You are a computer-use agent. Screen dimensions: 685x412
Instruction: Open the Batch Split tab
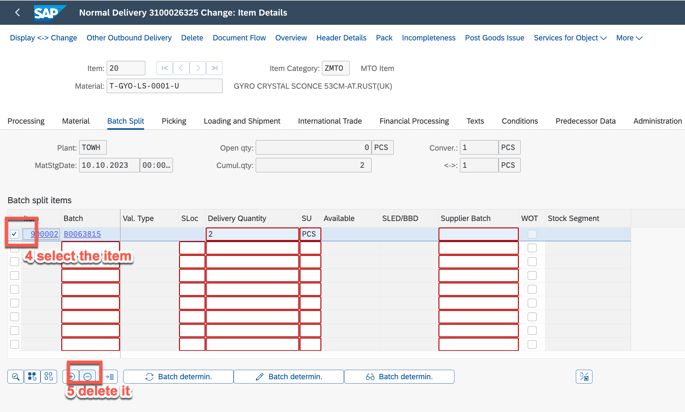[x=125, y=121]
